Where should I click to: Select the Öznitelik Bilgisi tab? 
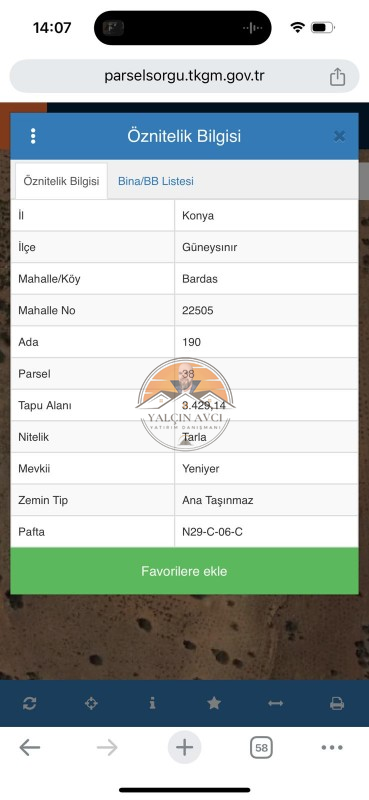tap(61, 181)
